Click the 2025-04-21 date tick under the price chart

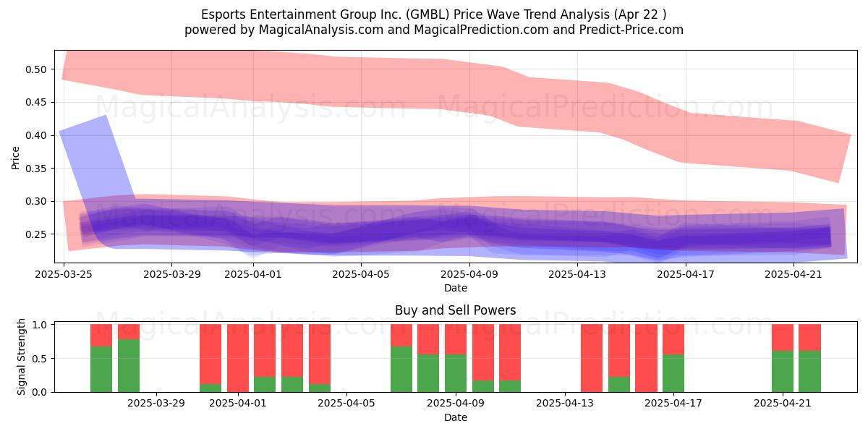pos(794,275)
